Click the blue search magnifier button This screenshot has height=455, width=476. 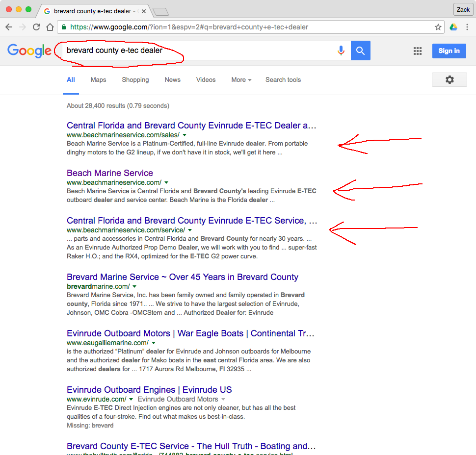pyautogui.click(x=360, y=51)
